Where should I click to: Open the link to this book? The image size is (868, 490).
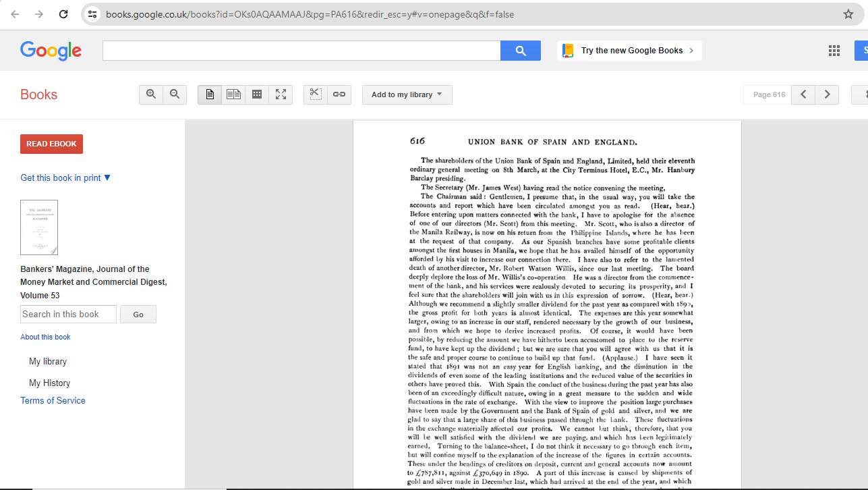click(339, 94)
